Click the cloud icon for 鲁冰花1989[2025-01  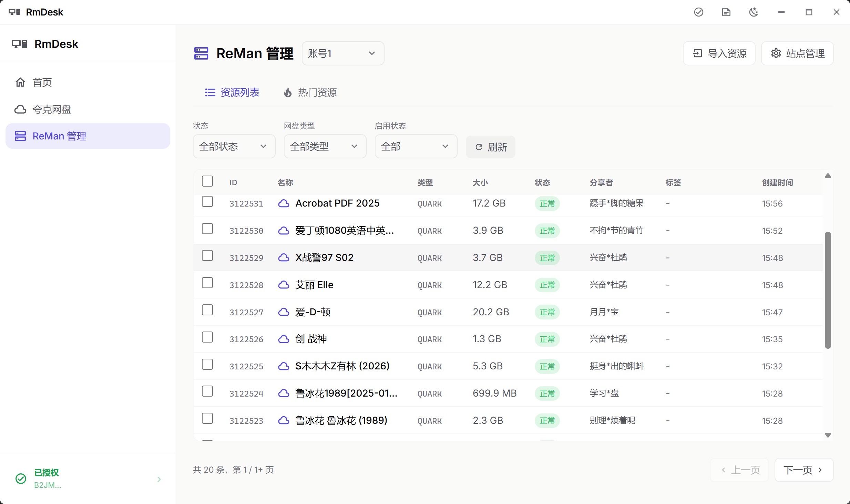tap(284, 393)
